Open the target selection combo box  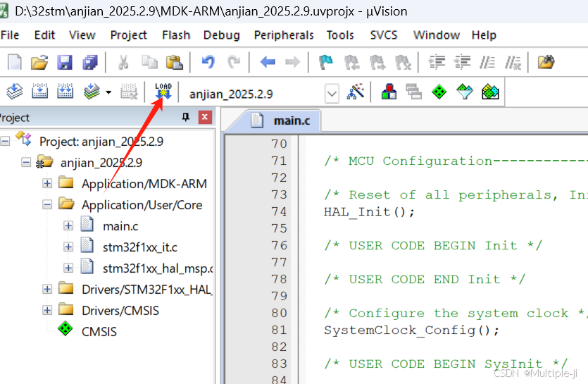[x=332, y=94]
